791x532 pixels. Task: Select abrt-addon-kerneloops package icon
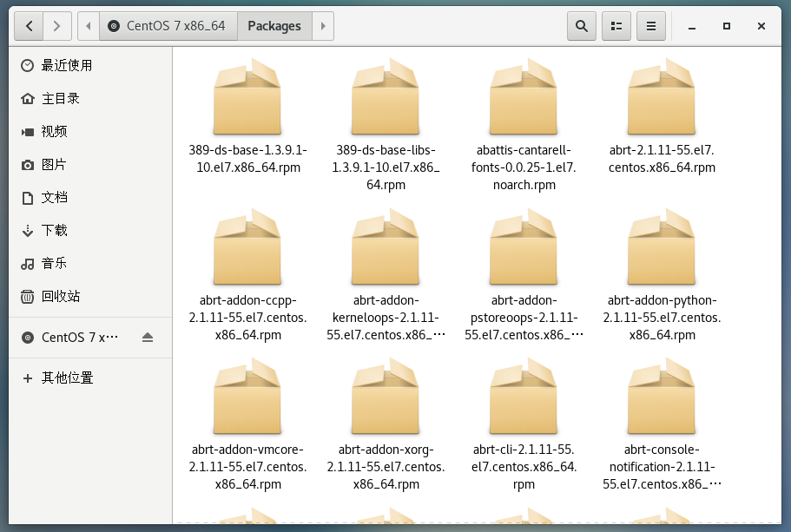[x=386, y=246]
